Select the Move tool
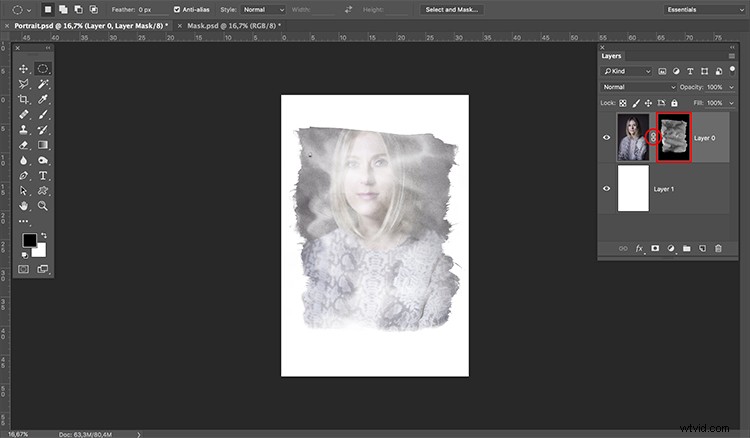Image resolution: width=750 pixels, height=438 pixels. [23, 69]
